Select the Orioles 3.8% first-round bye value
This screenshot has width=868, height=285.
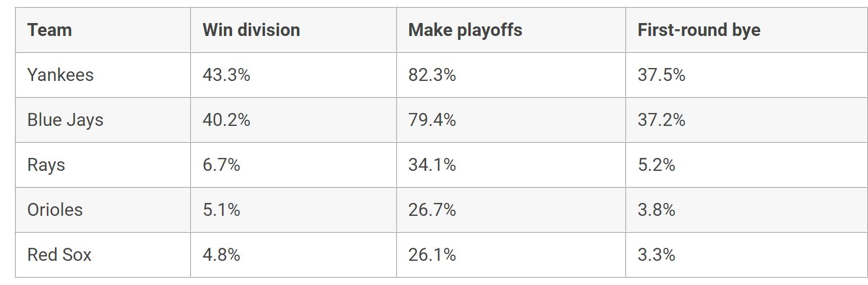656,210
